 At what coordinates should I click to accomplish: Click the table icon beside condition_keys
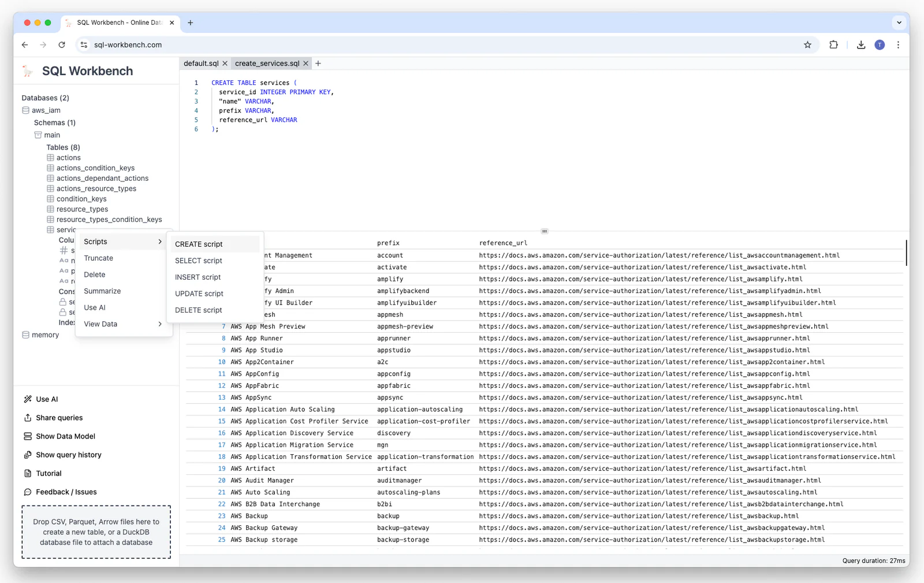[x=51, y=199]
